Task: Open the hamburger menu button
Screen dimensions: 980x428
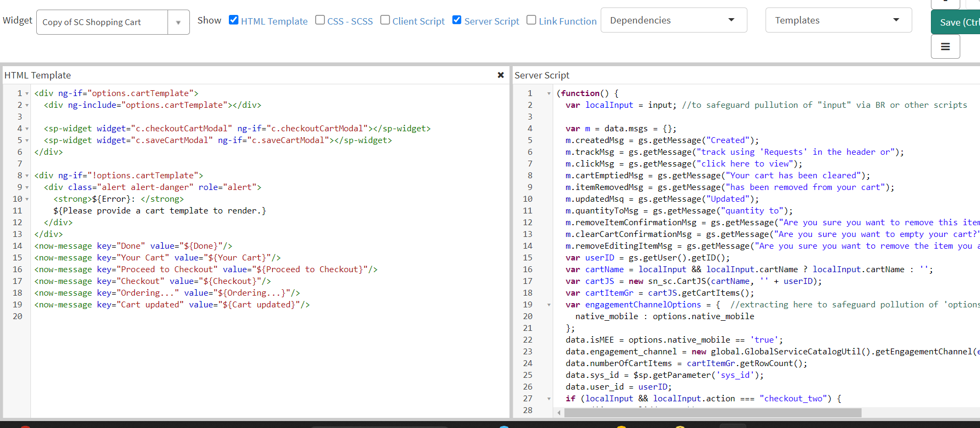Action: tap(945, 47)
